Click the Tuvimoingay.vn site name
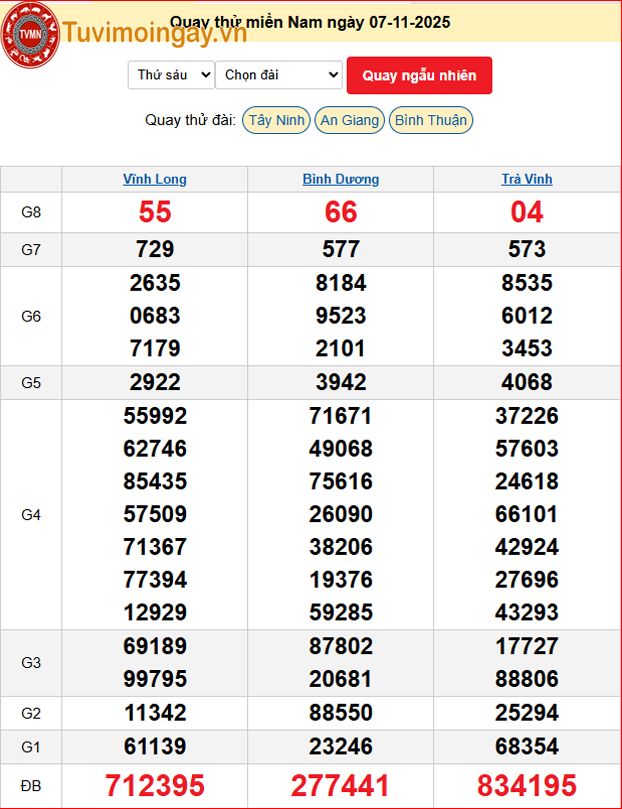 coord(154,34)
